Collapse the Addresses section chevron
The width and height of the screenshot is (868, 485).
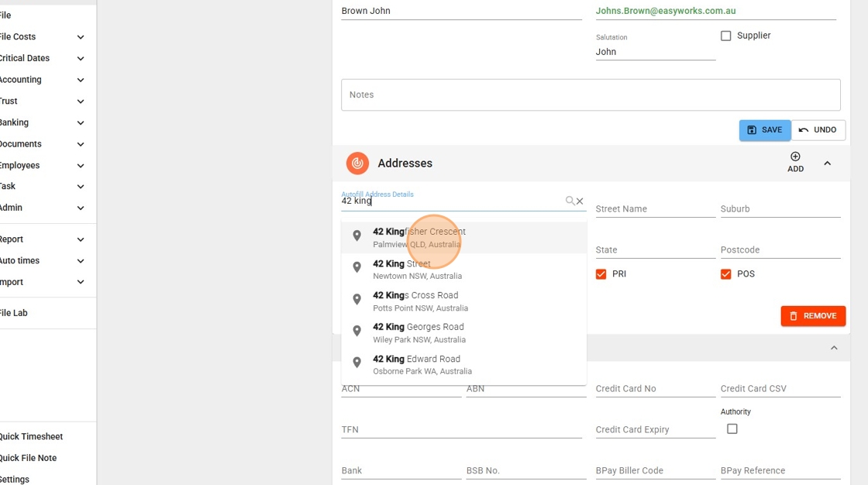click(827, 163)
